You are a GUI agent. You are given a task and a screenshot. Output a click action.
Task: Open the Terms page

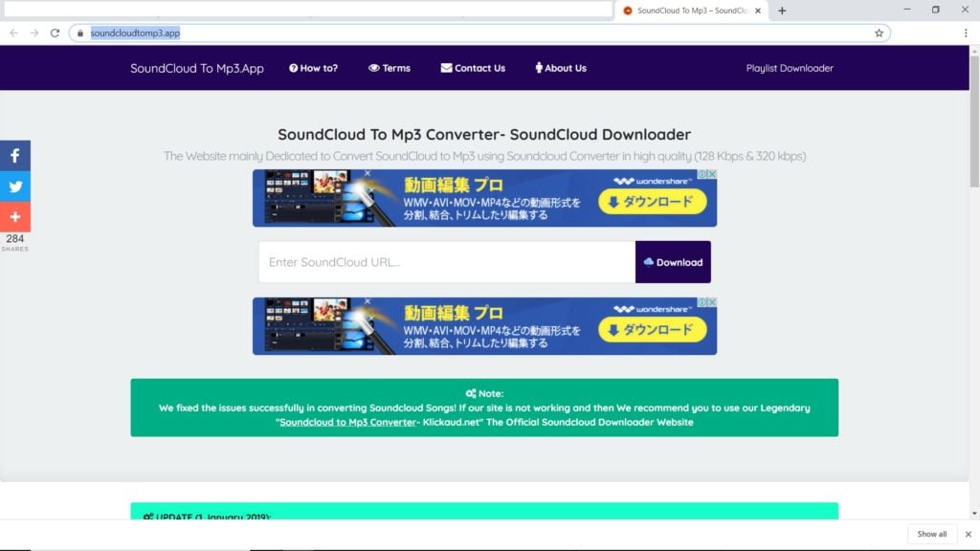[390, 68]
